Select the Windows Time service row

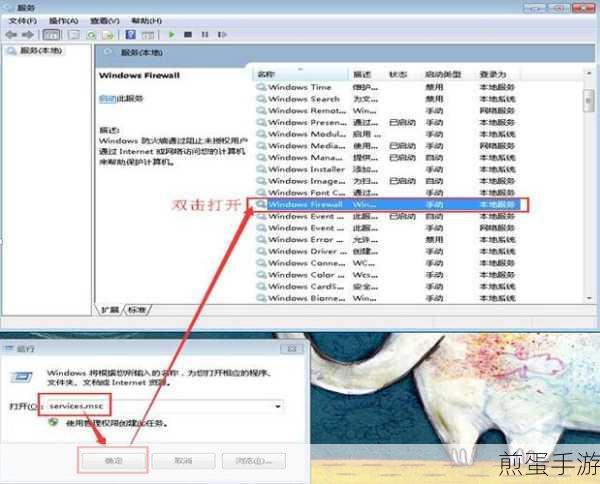pos(386,87)
